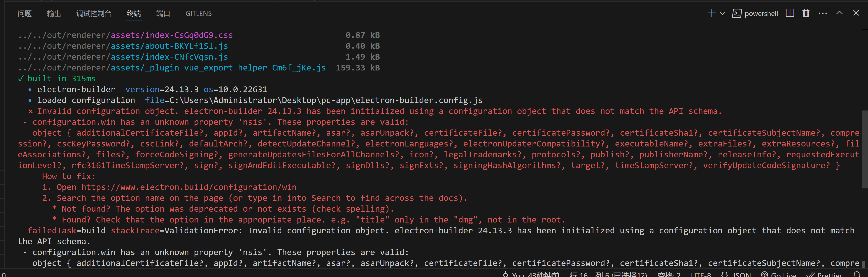Viewport: 868px width, 277px height.
Task: Create a new terminal with the plus icon
Action: [712, 13]
